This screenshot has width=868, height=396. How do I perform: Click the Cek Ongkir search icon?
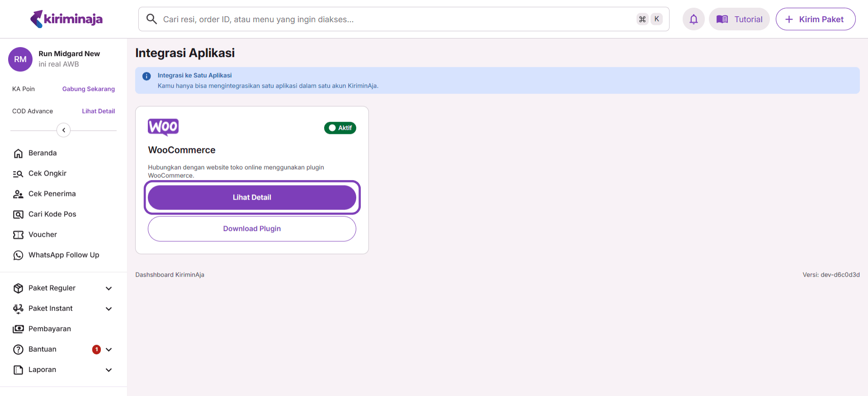click(18, 174)
